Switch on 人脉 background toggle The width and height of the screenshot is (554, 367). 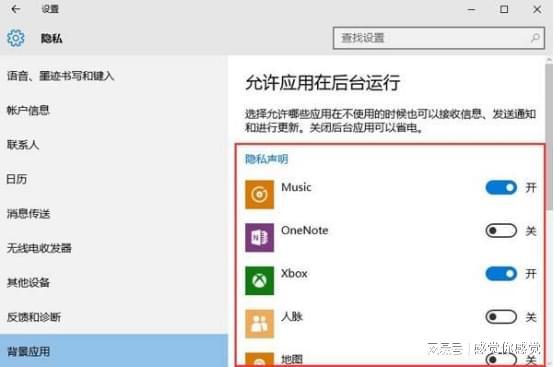coord(501,317)
